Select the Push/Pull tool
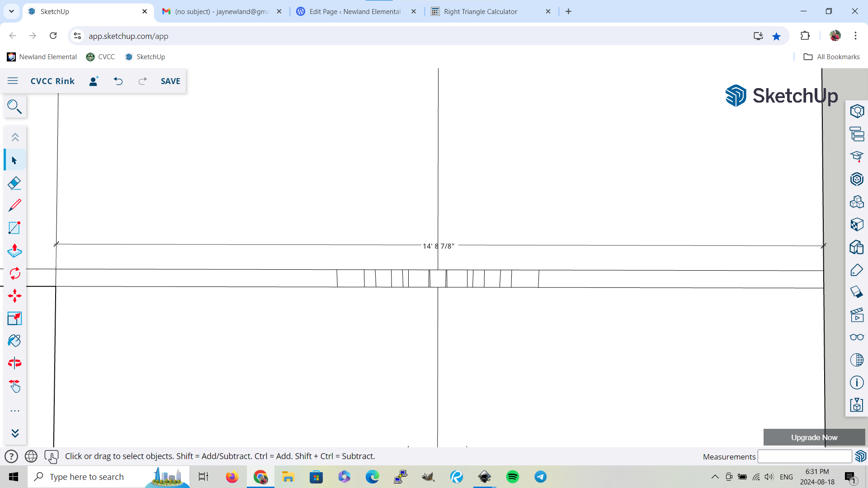This screenshot has height=488, width=868. click(x=14, y=251)
